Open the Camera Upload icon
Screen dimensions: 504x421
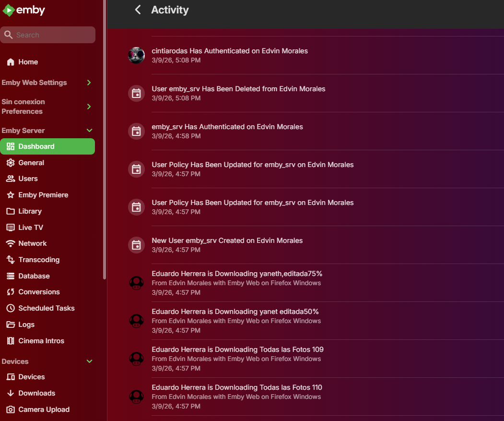tap(11, 409)
